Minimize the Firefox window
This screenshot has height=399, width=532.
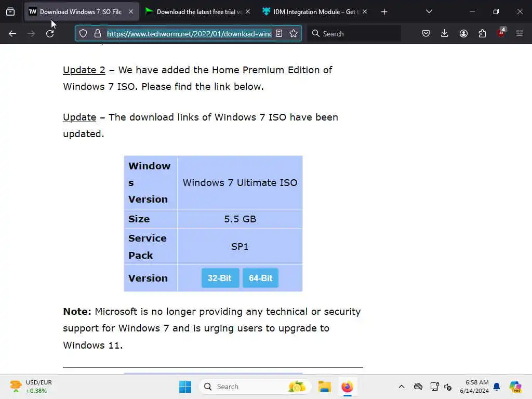pyautogui.click(x=472, y=11)
